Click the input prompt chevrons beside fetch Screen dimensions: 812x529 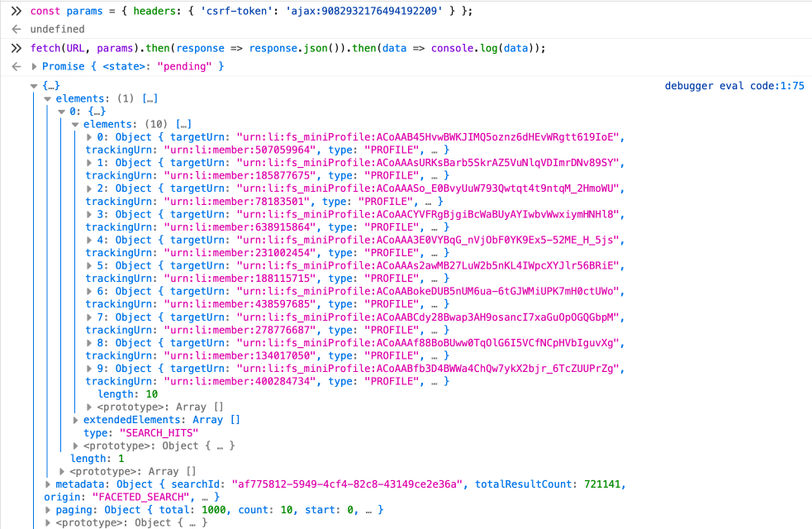coord(16,48)
